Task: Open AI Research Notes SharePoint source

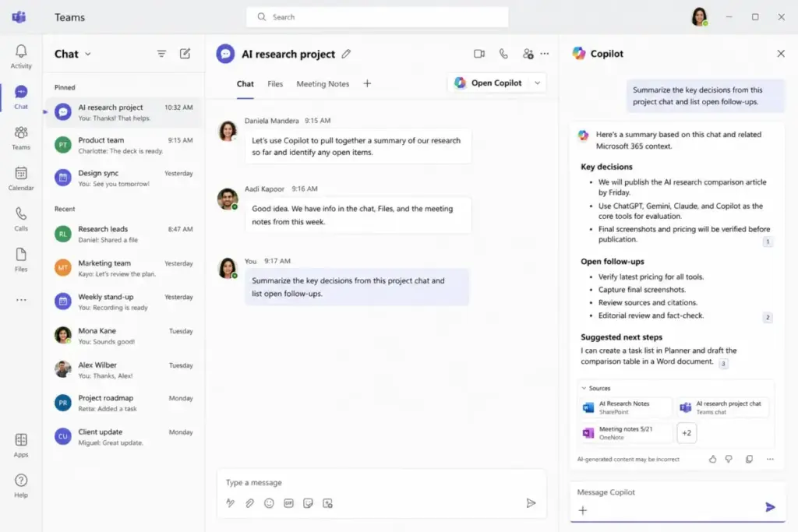Action: (x=626, y=407)
